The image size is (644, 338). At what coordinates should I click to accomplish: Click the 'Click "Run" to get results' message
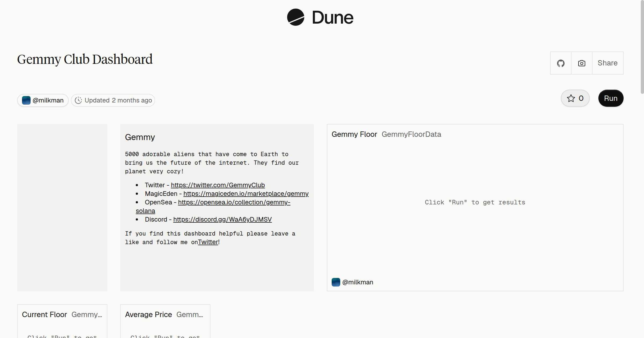475,202
